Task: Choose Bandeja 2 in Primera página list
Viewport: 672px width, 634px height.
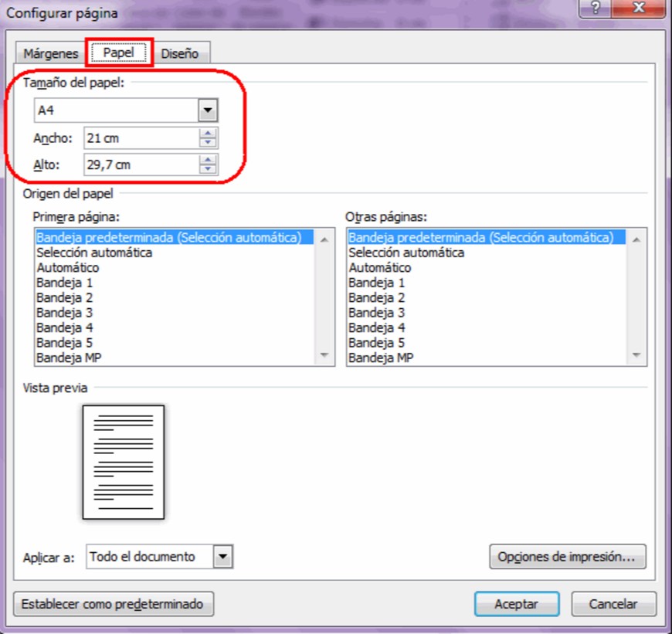Action: tap(175, 297)
